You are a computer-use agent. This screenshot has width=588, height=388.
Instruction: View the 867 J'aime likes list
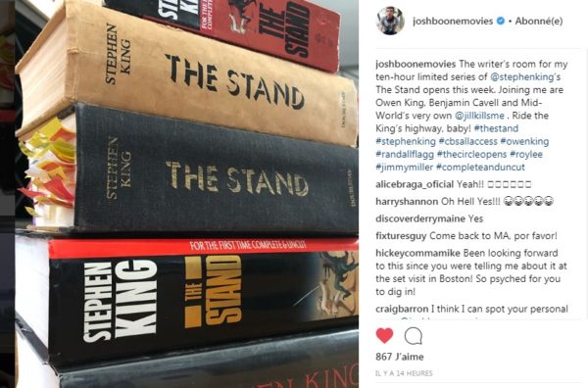pyautogui.click(x=400, y=357)
